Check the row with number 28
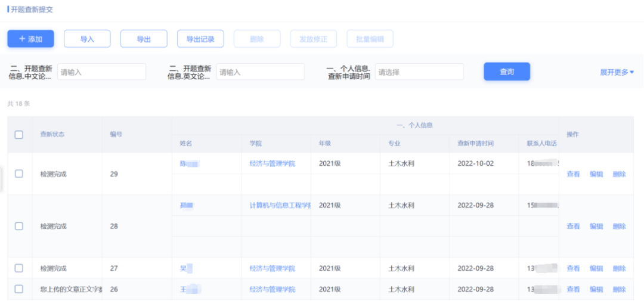The height and width of the screenshot is (307, 644). click(19, 226)
